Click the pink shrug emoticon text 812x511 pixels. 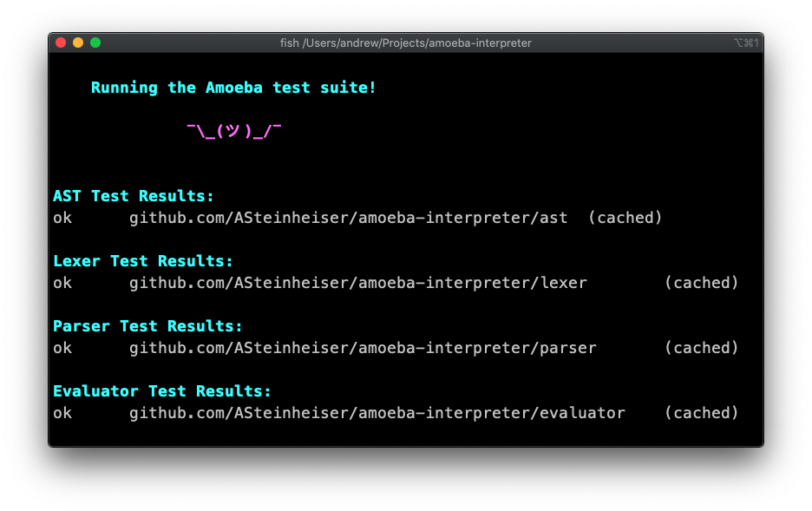tap(234, 131)
